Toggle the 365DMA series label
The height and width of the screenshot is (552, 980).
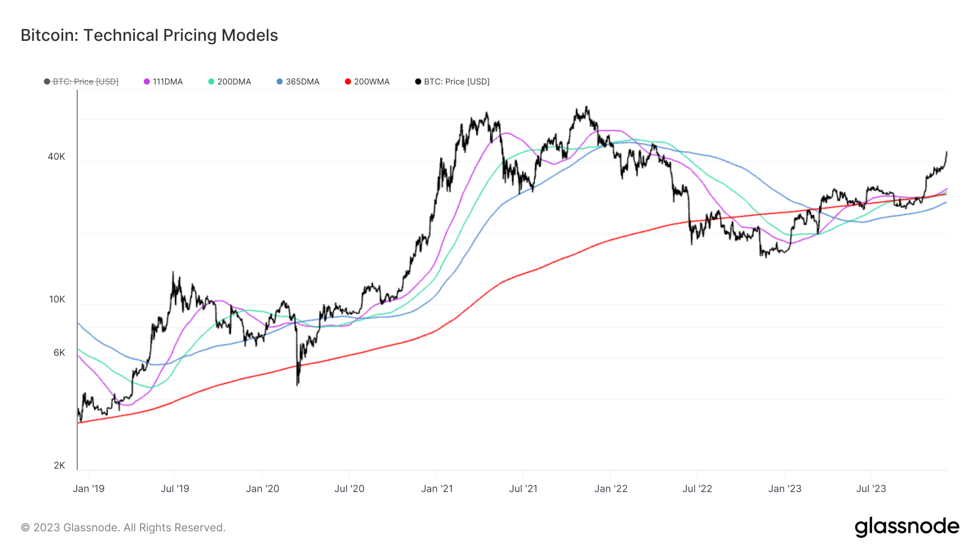click(x=303, y=82)
